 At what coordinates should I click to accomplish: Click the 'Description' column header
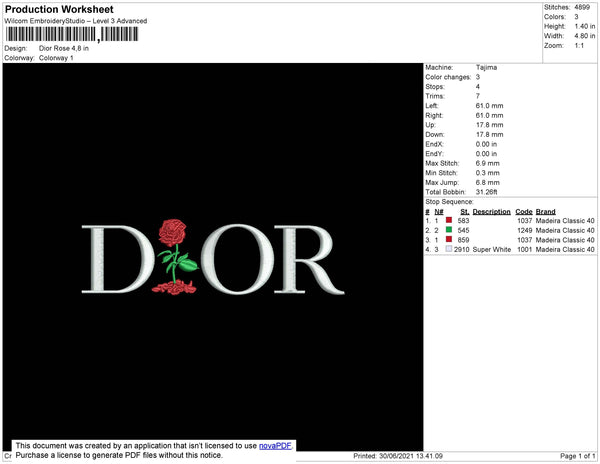[x=491, y=212]
